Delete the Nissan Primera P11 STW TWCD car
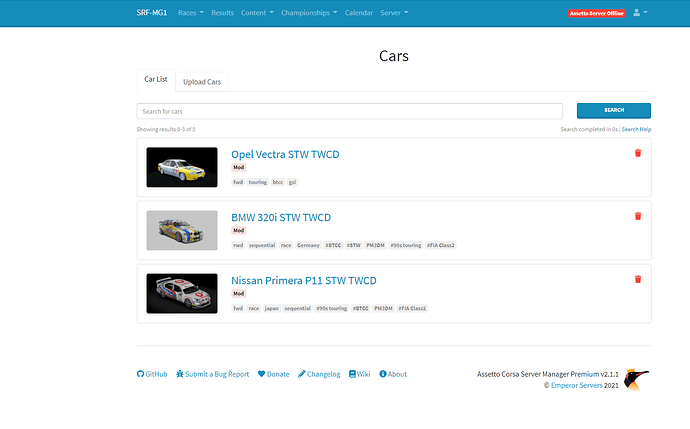Image resolution: width=690 pixels, height=429 pixels. click(x=638, y=279)
